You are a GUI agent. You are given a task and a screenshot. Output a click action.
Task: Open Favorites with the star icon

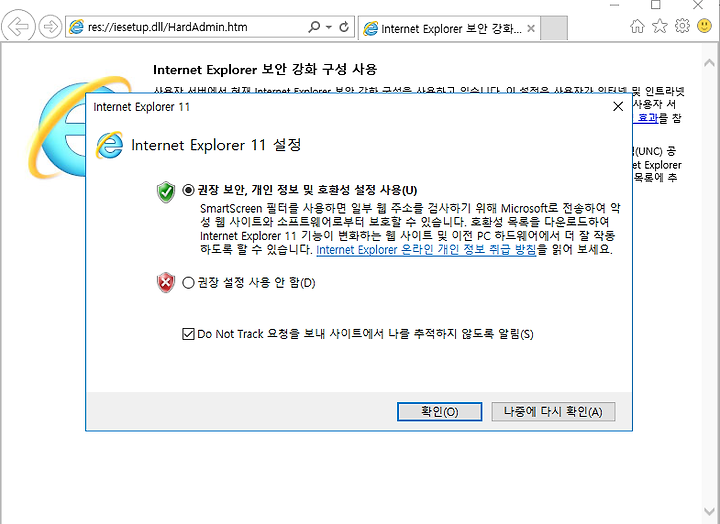pyautogui.click(x=660, y=26)
